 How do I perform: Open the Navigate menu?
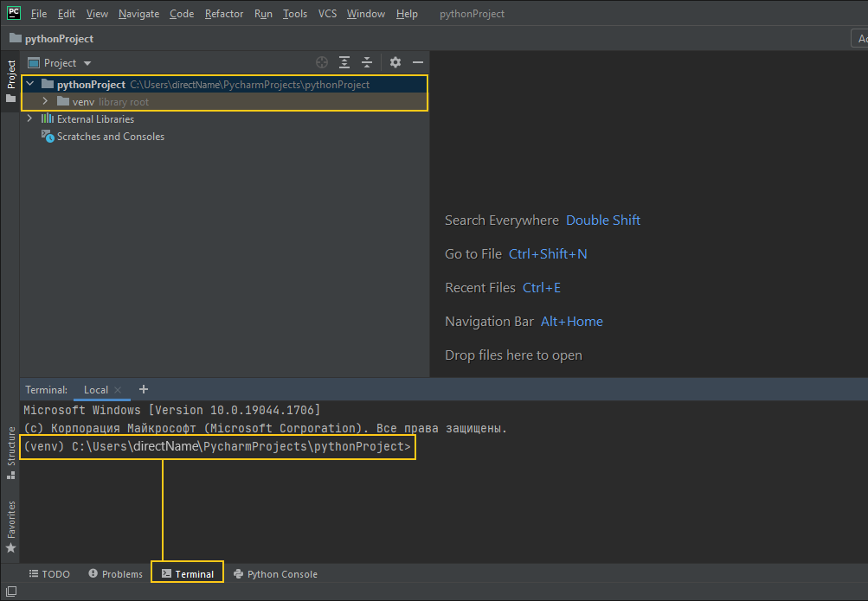[x=139, y=14]
